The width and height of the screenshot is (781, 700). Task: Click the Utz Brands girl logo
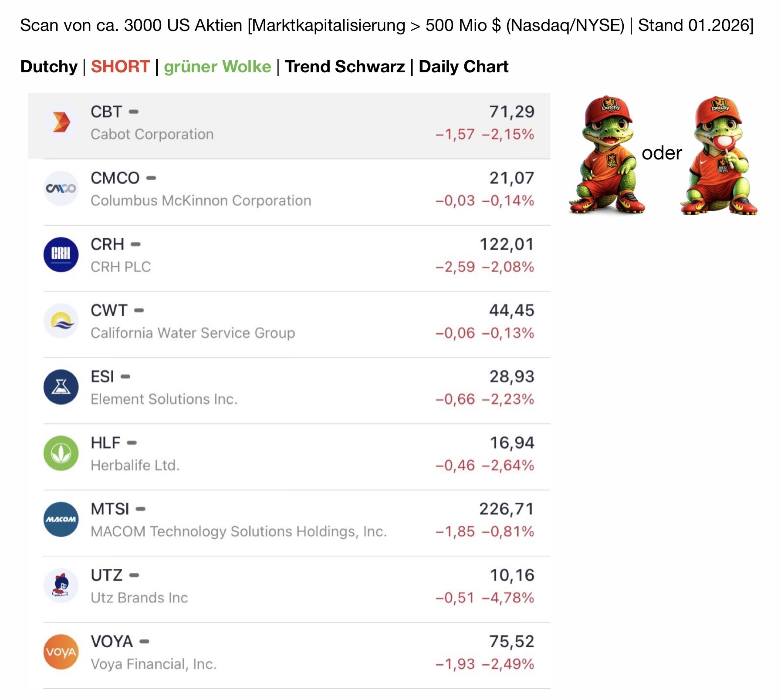point(61,586)
